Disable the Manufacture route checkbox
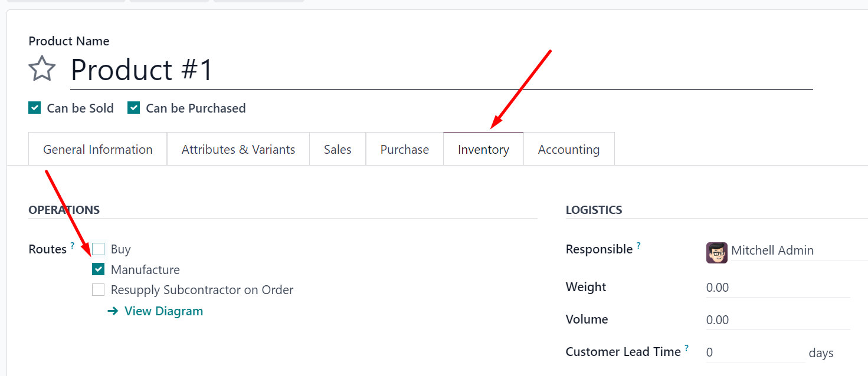Viewport: 868px width, 376px height. [x=98, y=270]
